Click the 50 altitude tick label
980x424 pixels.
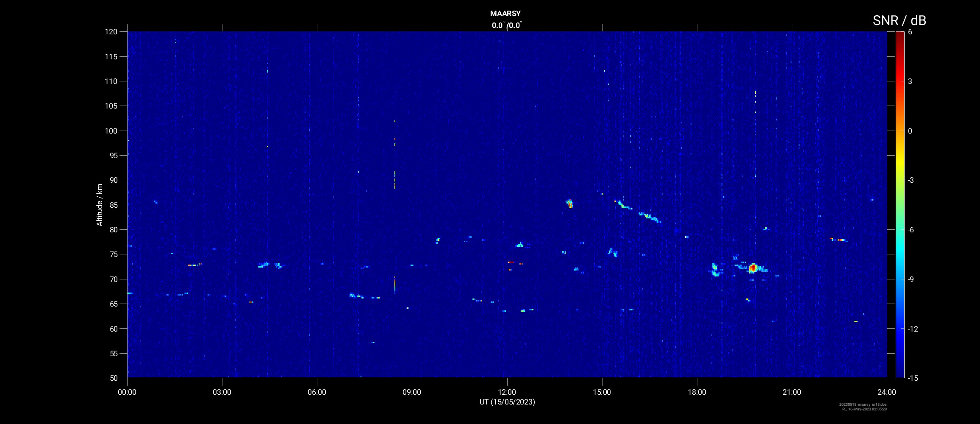pos(113,378)
